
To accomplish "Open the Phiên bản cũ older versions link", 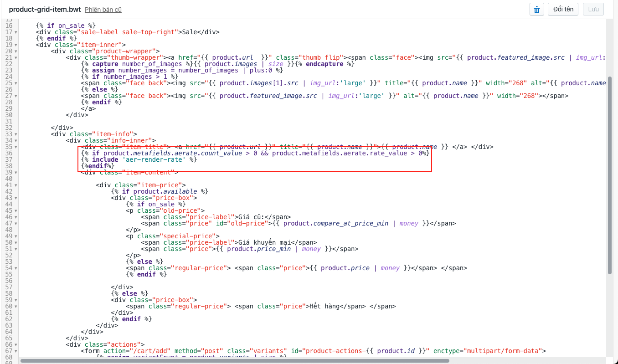I will (x=103, y=10).
